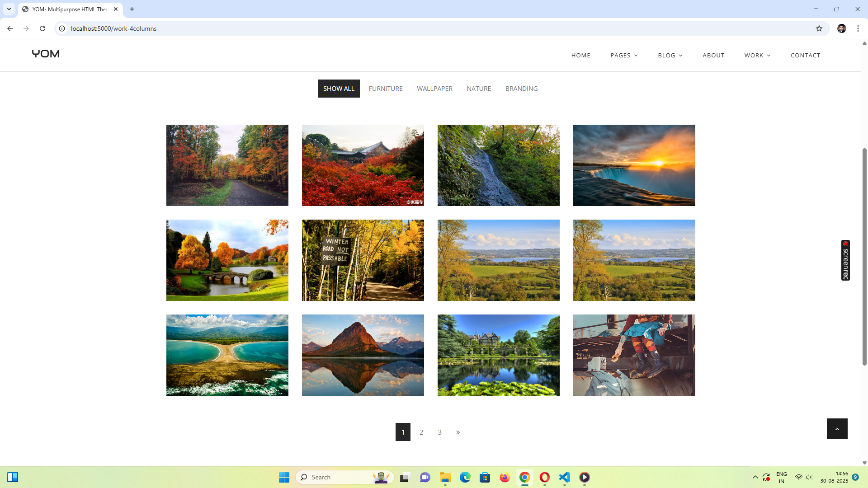The image size is (868, 488).
Task: Expand the WORK dropdown menu
Action: coord(757,55)
